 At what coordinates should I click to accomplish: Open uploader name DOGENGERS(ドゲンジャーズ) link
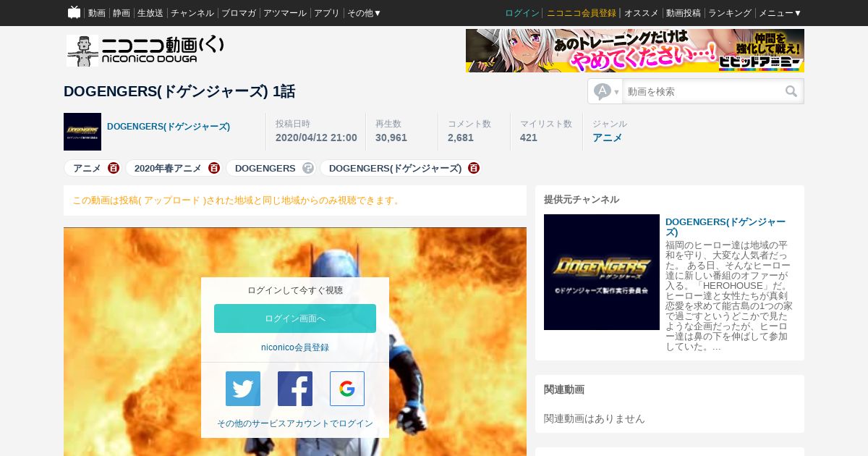(169, 127)
